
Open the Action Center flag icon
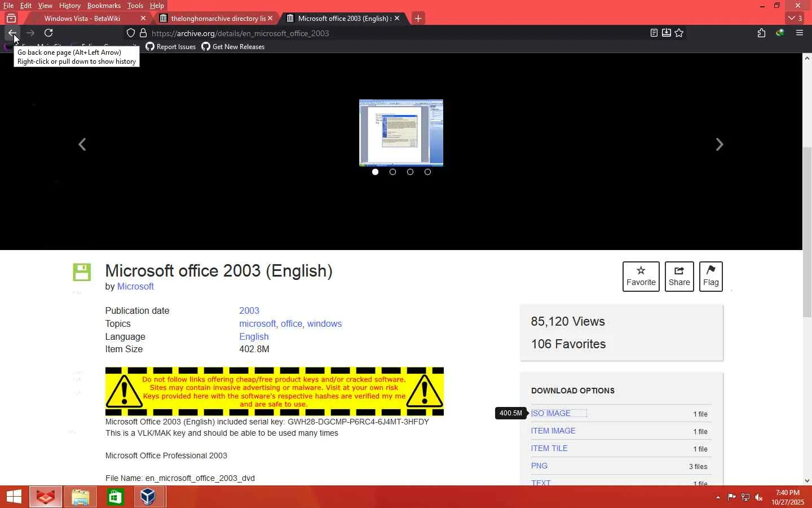[731, 497]
